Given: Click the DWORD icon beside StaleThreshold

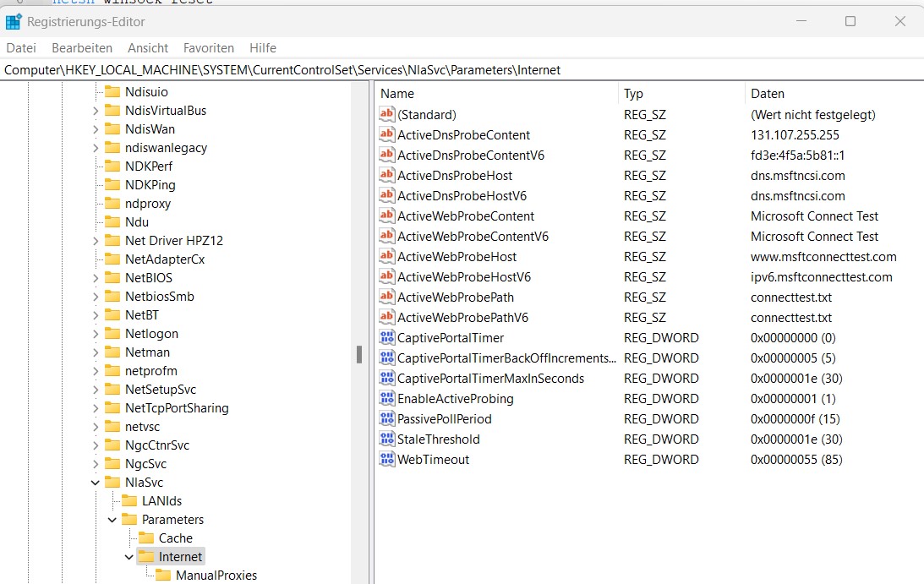Looking at the screenshot, I should pos(386,439).
